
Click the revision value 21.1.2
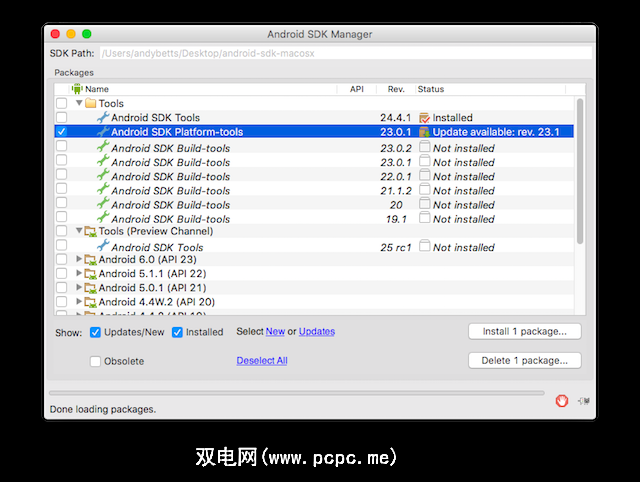(396, 191)
